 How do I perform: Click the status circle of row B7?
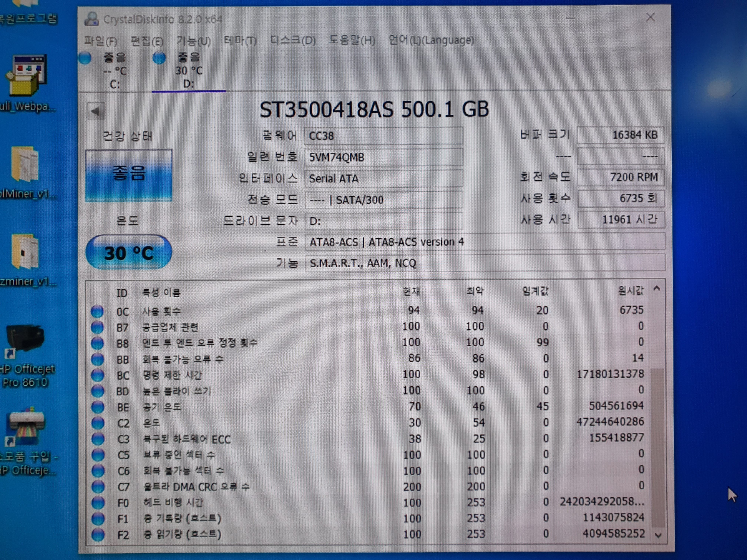coord(97,327)
